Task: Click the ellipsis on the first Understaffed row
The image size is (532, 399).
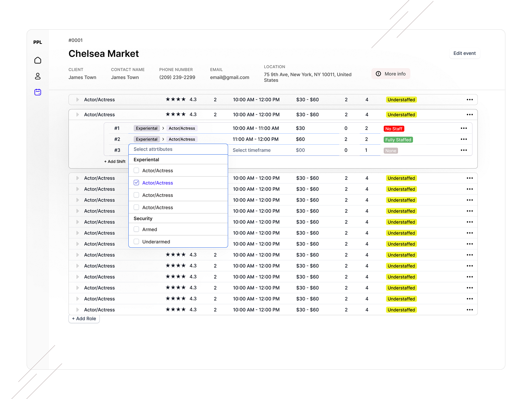Action: [470, 99]
